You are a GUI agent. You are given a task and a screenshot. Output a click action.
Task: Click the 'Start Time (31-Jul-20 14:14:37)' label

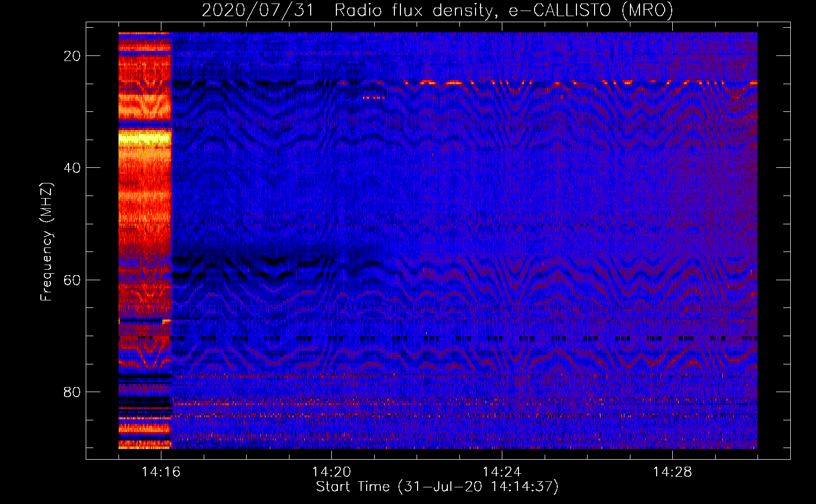coord(437,487)
